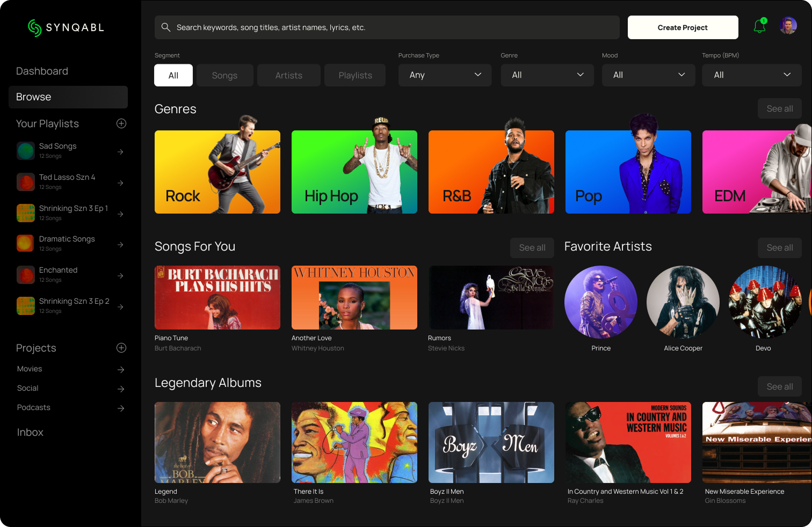Screen dimensions: 812x527
Task: Open the notifications bell icon
Action: (x=760, y=26)
